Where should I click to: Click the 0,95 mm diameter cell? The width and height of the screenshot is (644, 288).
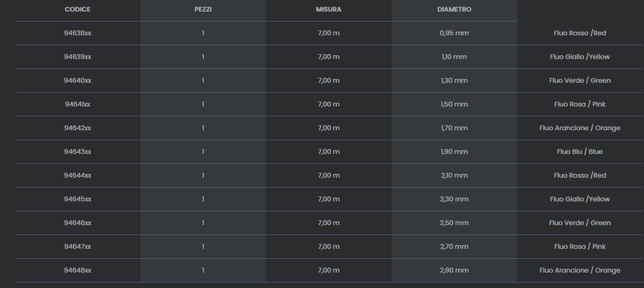[454, 33]
